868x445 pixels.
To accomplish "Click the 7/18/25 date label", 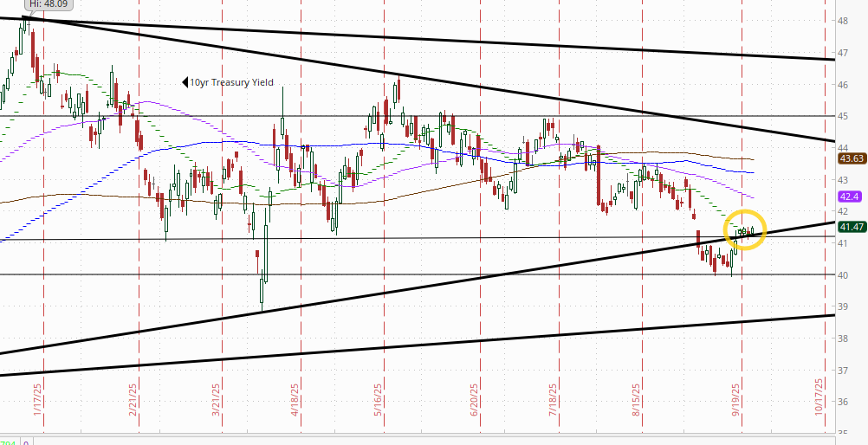I will [x=553, y=400].
